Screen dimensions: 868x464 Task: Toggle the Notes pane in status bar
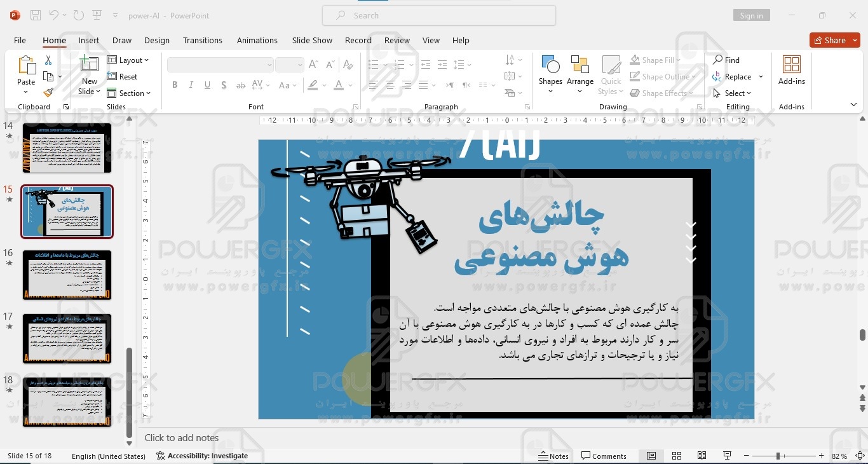click(x=553, y=456)
